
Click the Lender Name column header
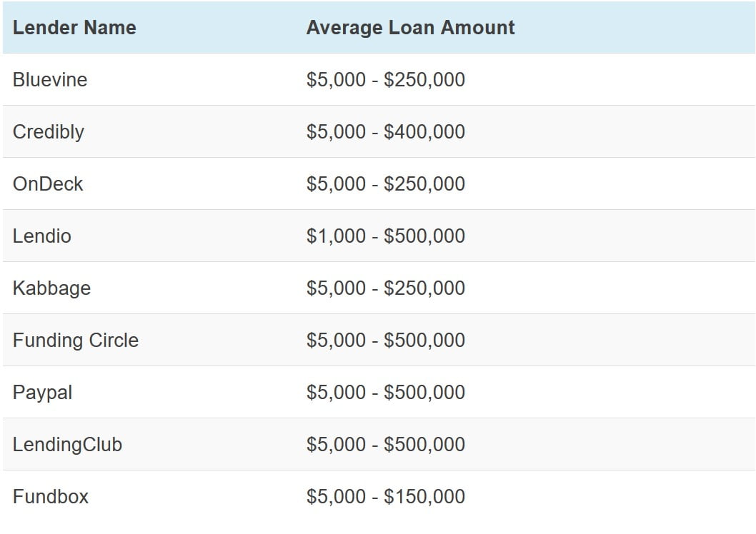(x=74, y=28)
